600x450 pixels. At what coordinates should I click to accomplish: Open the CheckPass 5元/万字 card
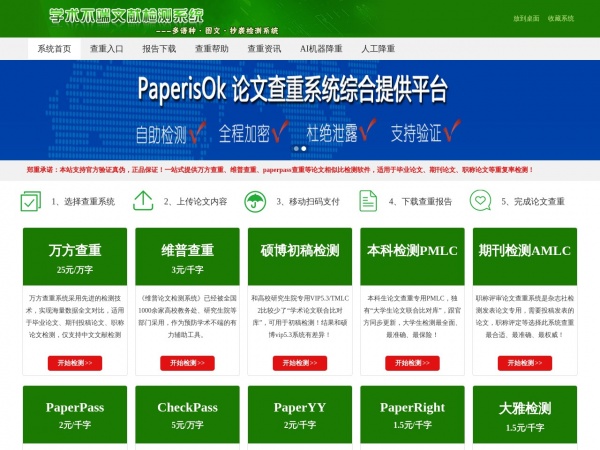[x=188, y=414]
